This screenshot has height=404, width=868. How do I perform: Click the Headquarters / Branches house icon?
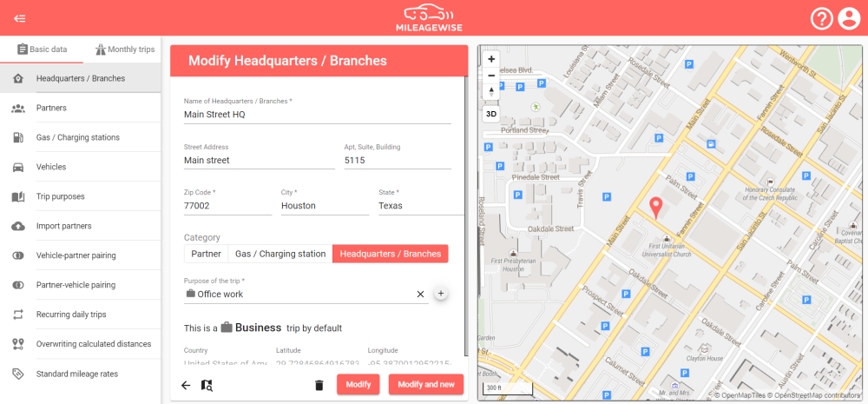[x=17, y=79]
